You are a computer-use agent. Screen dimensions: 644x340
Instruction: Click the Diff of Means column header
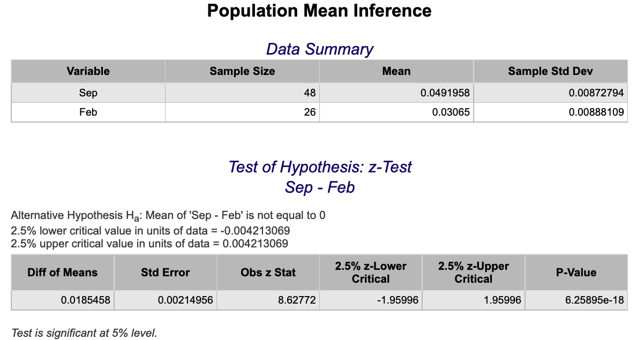coord(63,273)
